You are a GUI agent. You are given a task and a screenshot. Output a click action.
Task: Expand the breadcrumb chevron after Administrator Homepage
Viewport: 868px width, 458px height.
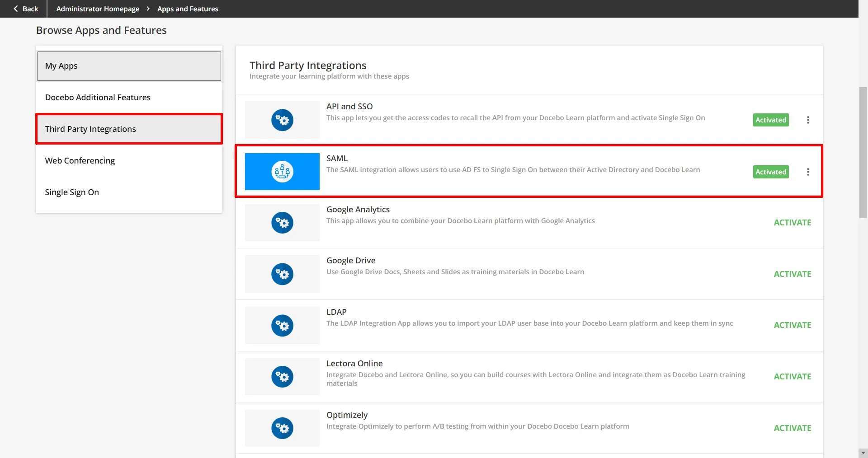tap(147, 9)
